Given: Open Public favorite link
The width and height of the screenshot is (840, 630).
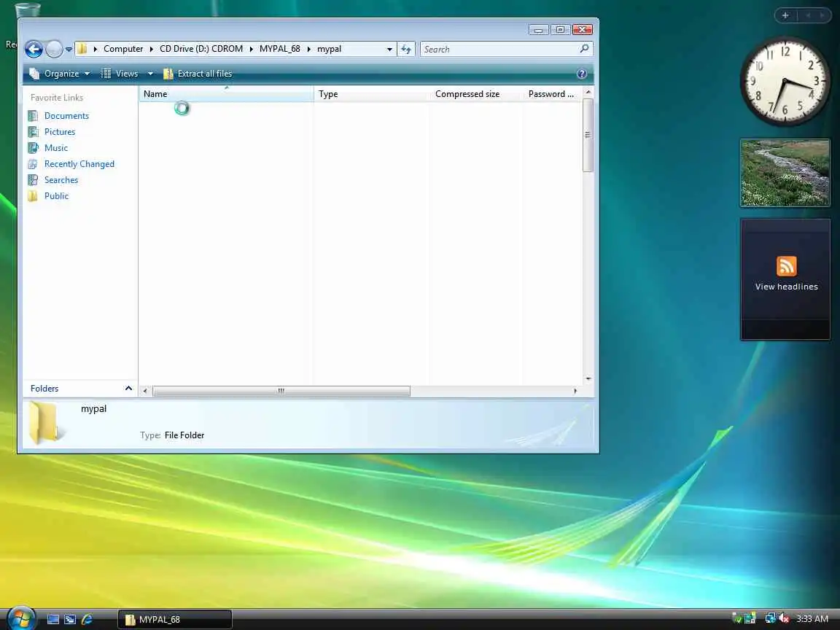Looking at the screenshot, I should pyautogui.click(x=56, y=196).
